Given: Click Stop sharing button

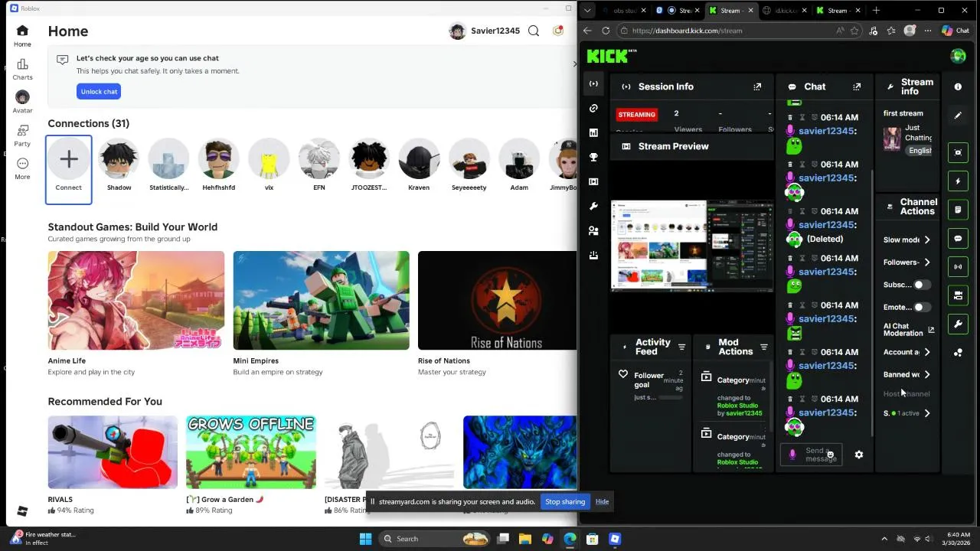Looking at the screenshot, I should [565, 502].
